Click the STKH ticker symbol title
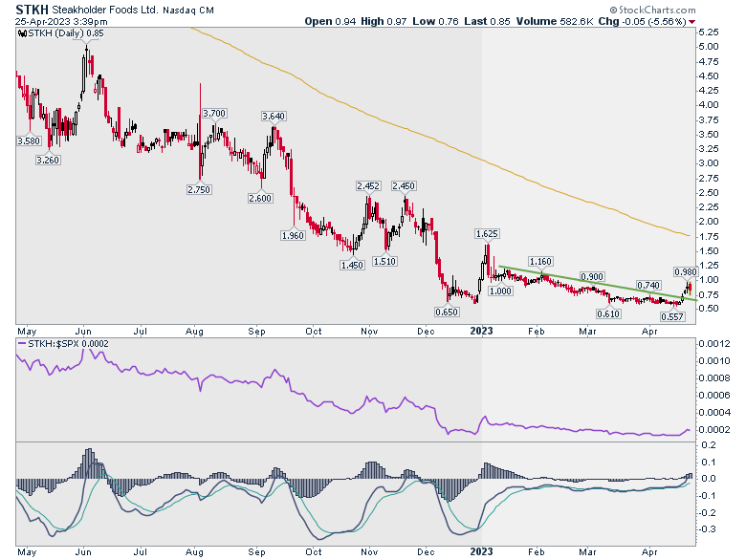The width and height of the screenshot is (746, 560). [x=32, y=10]
